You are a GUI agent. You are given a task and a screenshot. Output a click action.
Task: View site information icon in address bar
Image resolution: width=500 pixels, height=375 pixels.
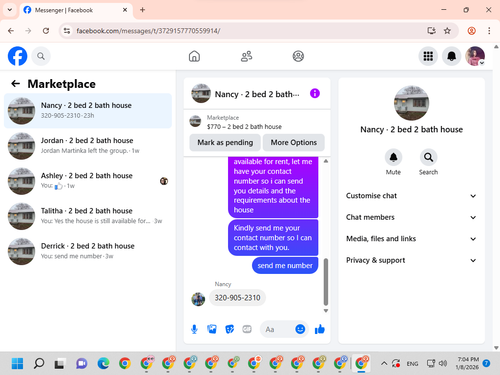click(x=67, y=31)
